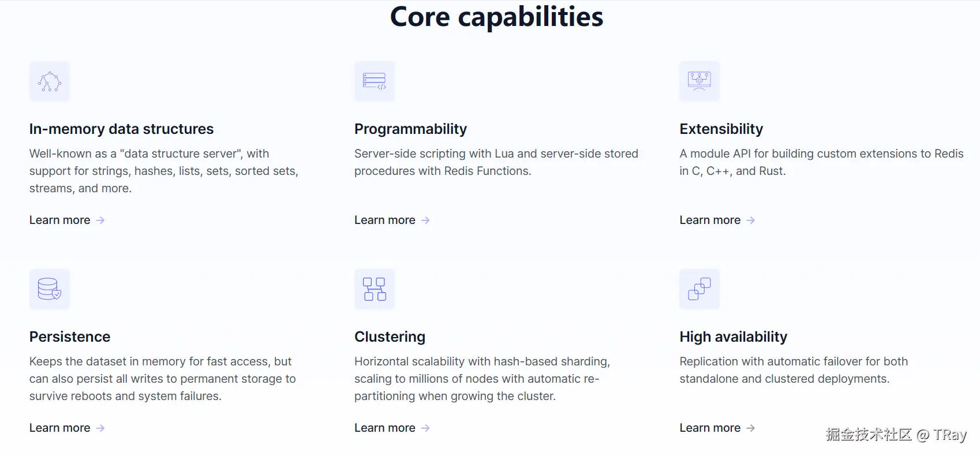Open Learn more under In-memory data structures

point(60,220)
